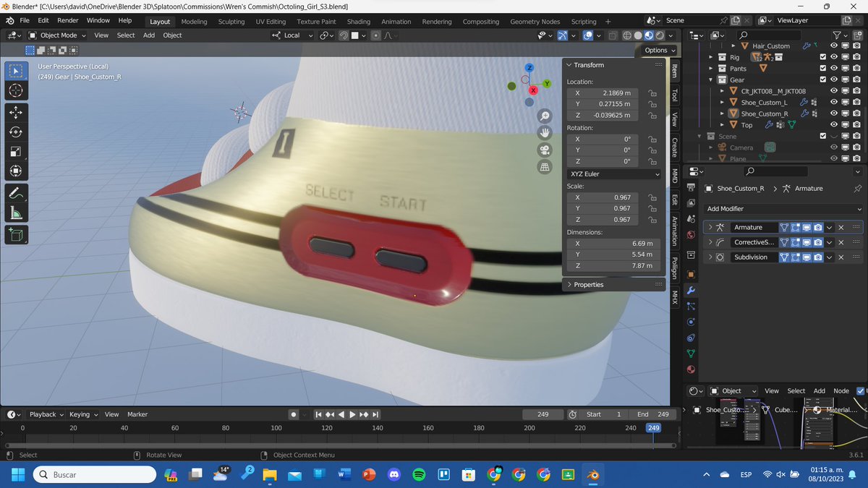
Task: Open the World properties tab
Action: [691, 235]
